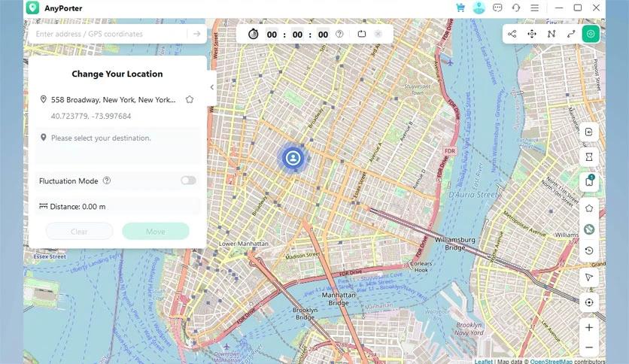
Task: Click the coordinates 40.723779, -73.997684
Action: [91, 117]
